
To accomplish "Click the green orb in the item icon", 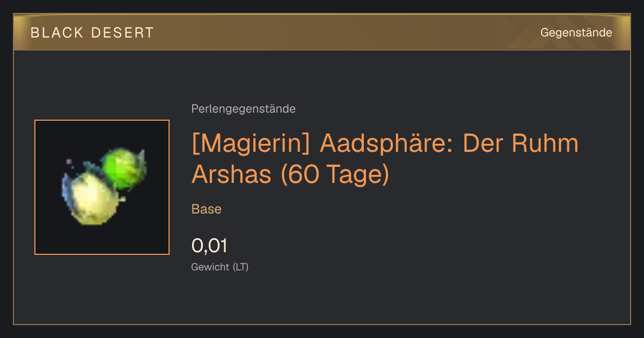I will point(123,168).
